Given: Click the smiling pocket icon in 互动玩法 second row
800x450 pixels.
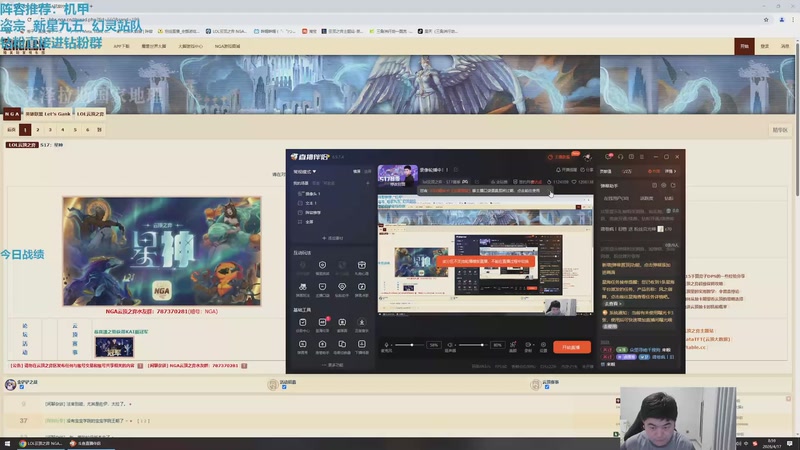Looking at the screenshot, I should (322, 287).
